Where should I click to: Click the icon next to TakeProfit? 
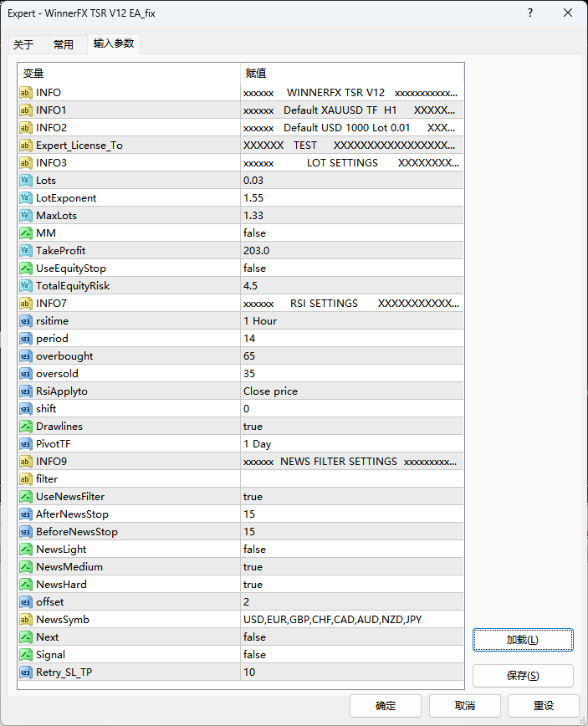(x=26, y=251)
